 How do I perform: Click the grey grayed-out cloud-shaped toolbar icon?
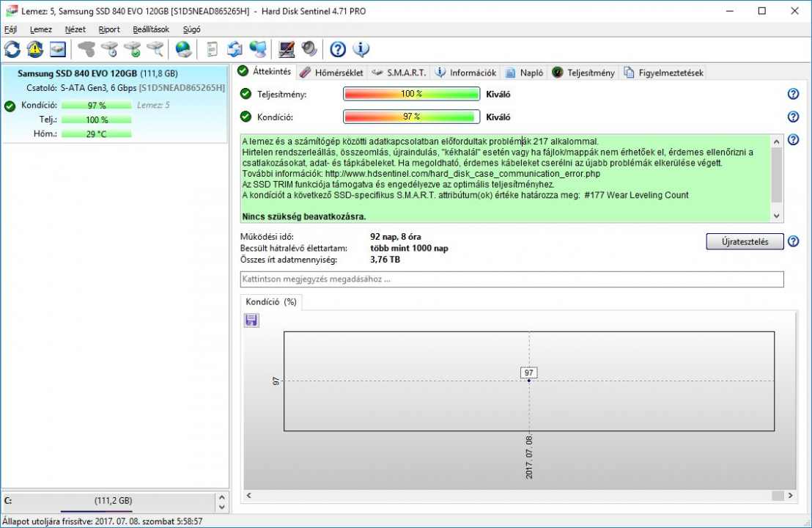pyautogui.click(x=86, y=49)
